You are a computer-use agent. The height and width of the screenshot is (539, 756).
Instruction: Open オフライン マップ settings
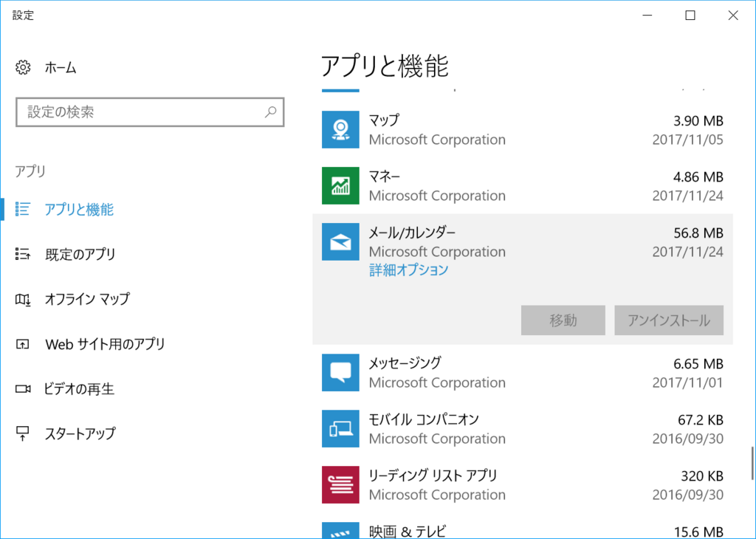pyautogui.click(x=87, y=299)
